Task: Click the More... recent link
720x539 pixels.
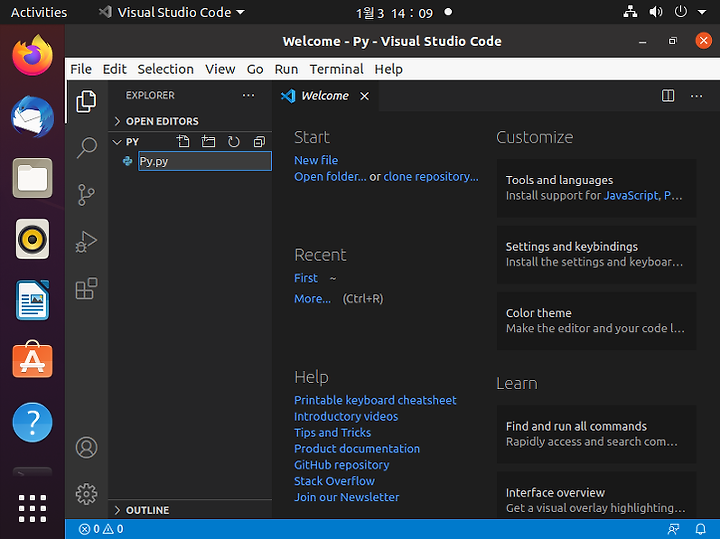Action: pos(312,299)
